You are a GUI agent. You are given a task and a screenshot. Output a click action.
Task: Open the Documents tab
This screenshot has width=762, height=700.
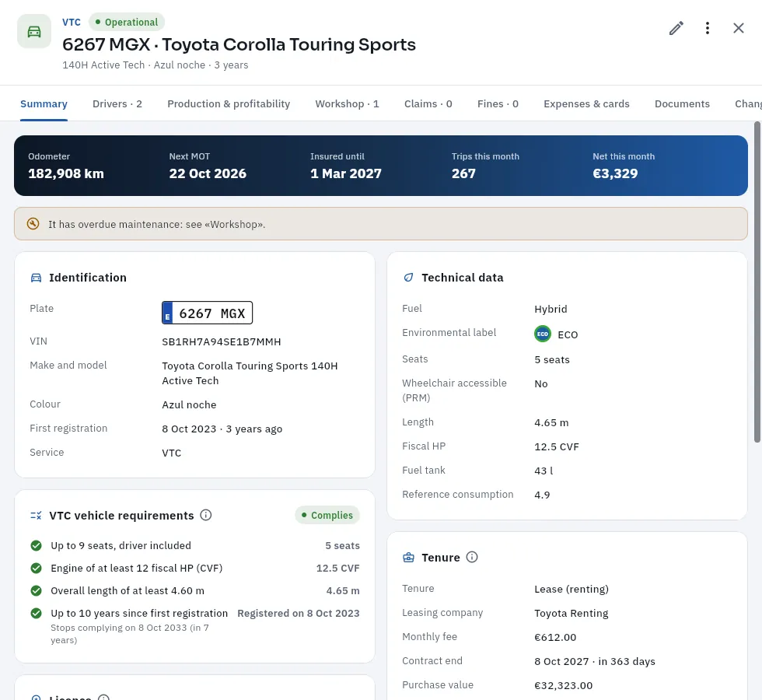tap(682, 103)
